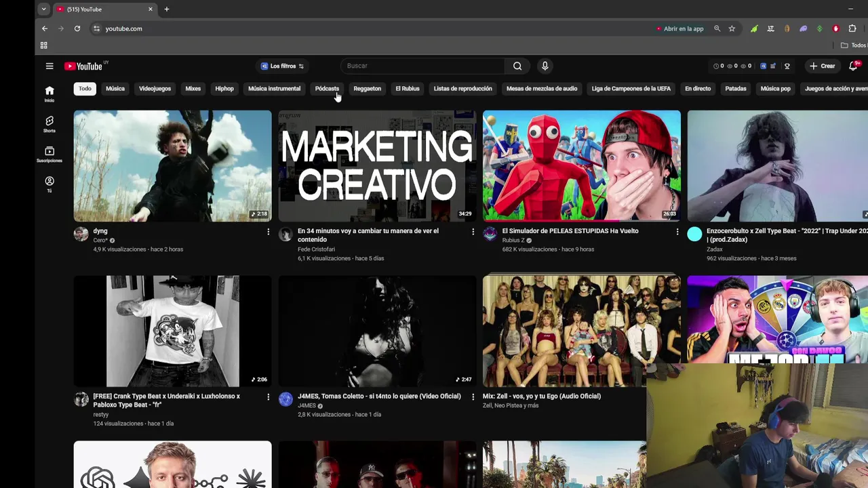868x488 pixels.
Task: Switch to the (515) YouTube browser tab
Action: pyautogui.click(x=105, y=9)
